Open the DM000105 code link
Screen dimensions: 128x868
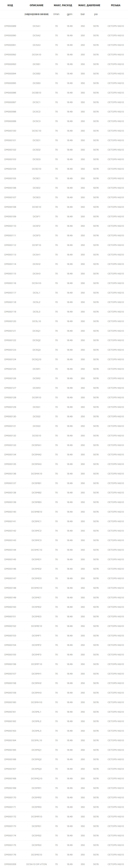[10, 178]
